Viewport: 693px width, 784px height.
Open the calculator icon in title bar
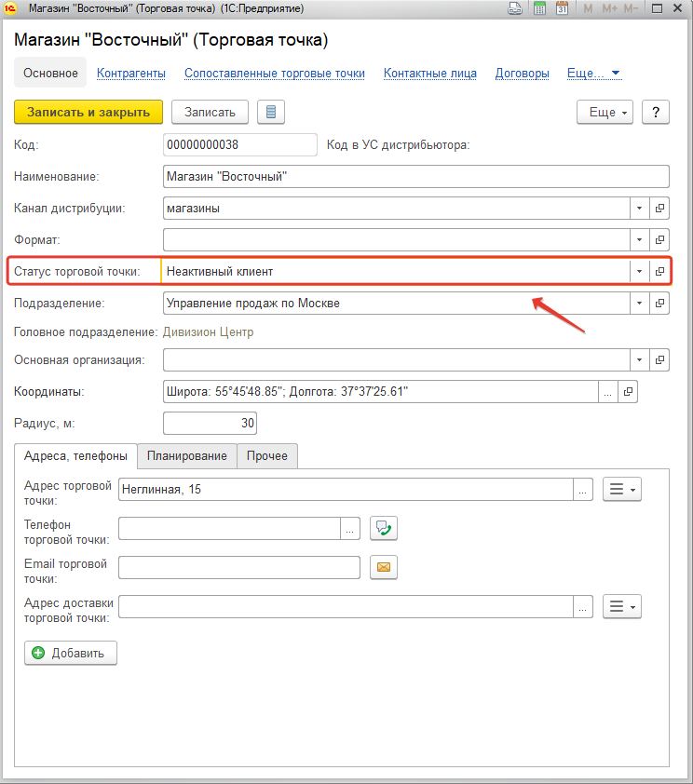pyautogui.click(x=539, y=8)
